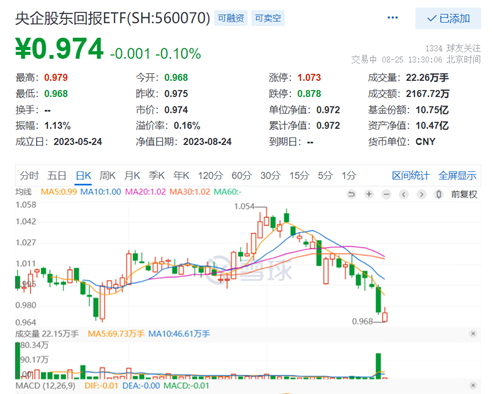Click the DIF:-0.01 indicator value
The height and width of the screenshot is (394, 492).
pyautogui.click(x=101, y=386)
